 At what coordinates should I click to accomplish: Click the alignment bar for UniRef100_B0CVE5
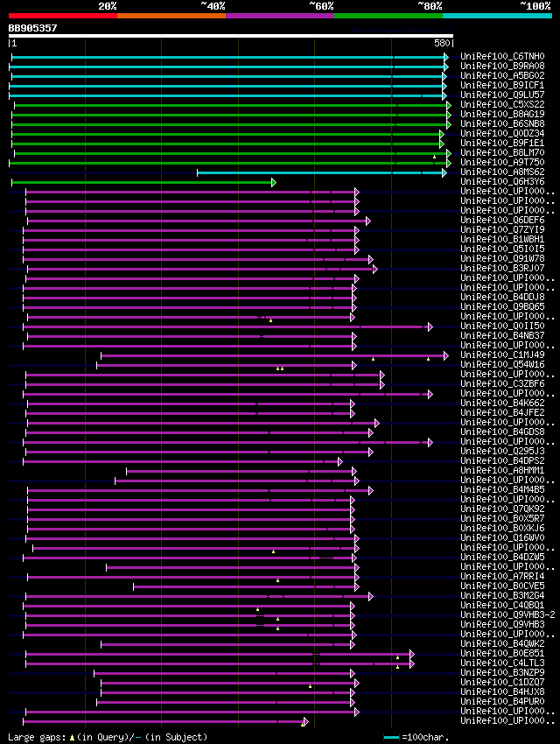tap(247, 587)
